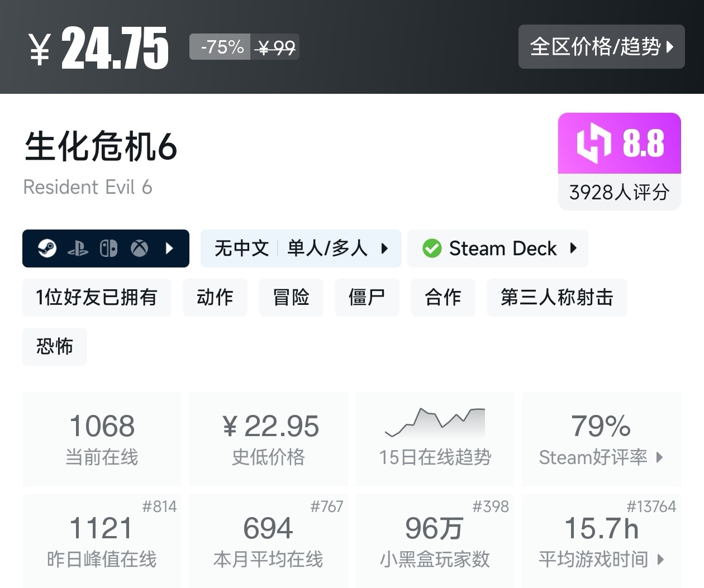
Task: Click the ¥22.95 史低价格 stat cell
Action: pyautogui.click(x=269, y=439)
